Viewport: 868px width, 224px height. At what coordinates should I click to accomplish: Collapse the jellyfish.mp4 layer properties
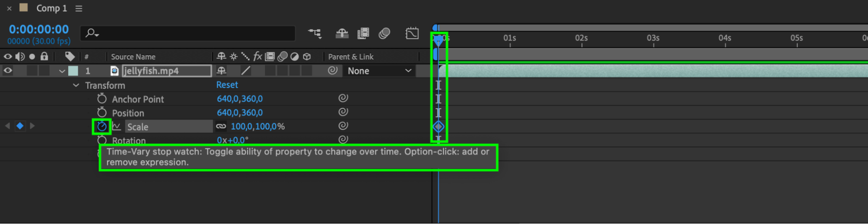[62, 71]
